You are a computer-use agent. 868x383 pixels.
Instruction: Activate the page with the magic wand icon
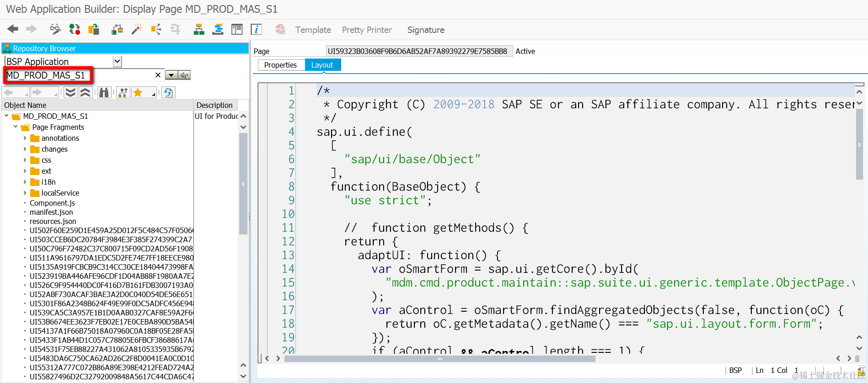pyautogui.click(x=136, y=30)
